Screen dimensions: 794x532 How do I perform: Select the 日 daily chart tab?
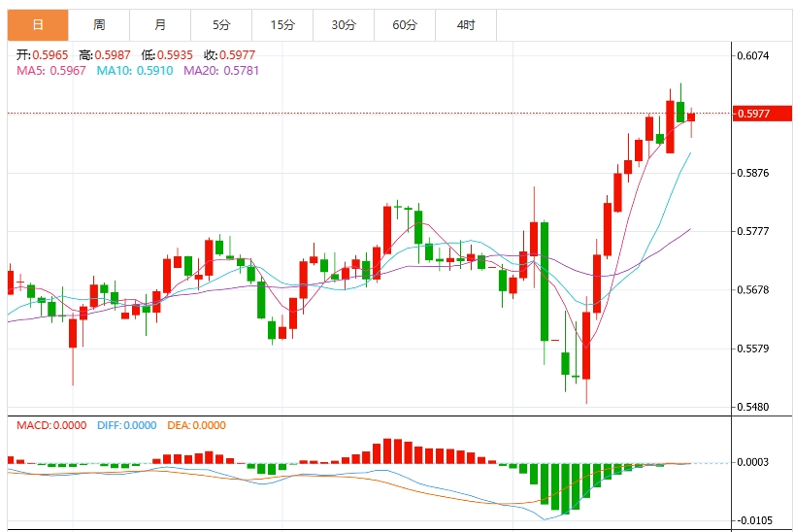click(38, 25)
